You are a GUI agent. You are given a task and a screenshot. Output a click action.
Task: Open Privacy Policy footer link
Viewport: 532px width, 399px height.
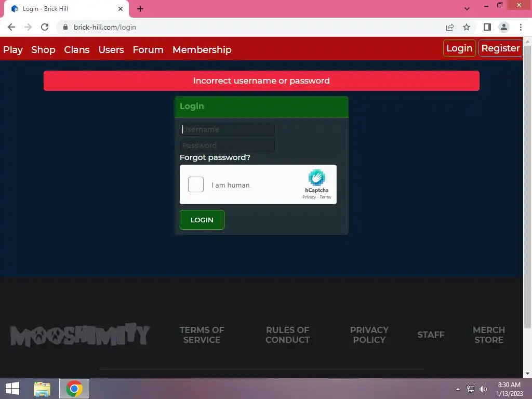click(x=369, y=335)
